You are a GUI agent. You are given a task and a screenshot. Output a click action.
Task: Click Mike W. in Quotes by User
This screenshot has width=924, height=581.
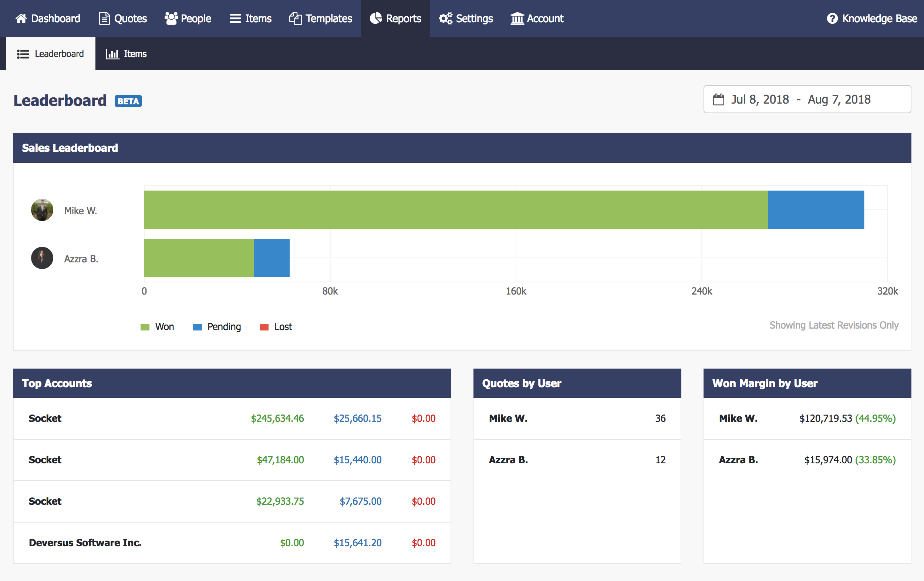[508, 418]
